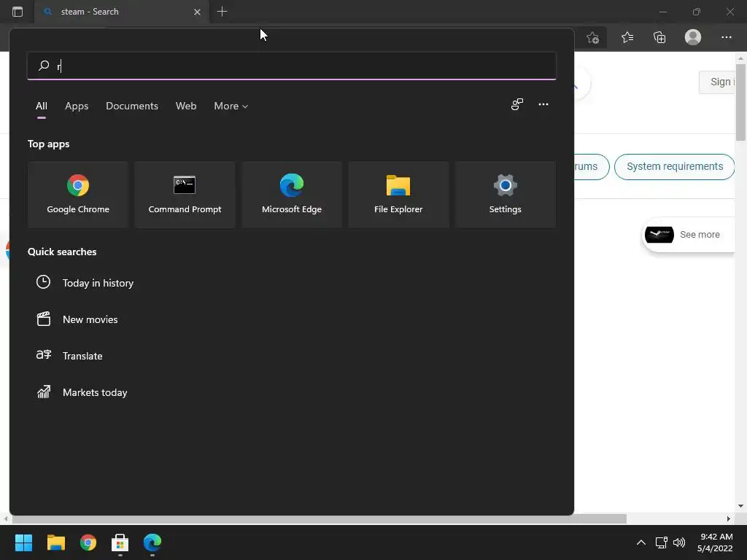Click the magnifier icon in search box
This screenshot has width=747, height=560.
coord(44,65)
